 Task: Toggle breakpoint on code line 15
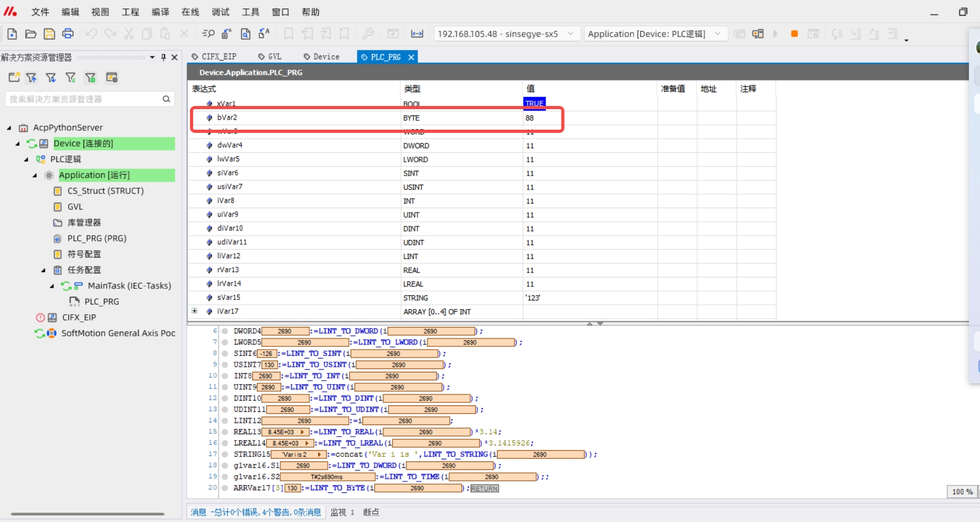[225, 432]
